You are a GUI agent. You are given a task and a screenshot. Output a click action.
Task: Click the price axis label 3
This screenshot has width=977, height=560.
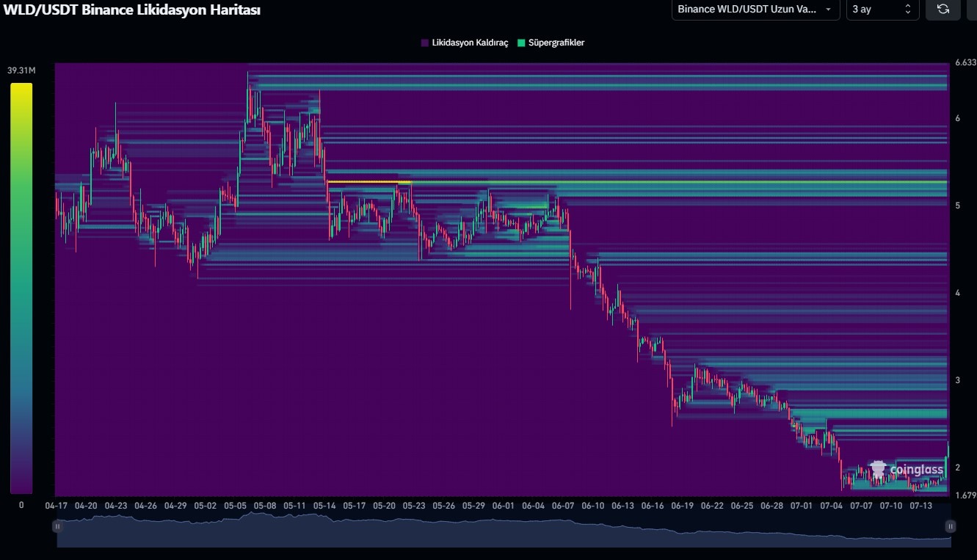958,380
